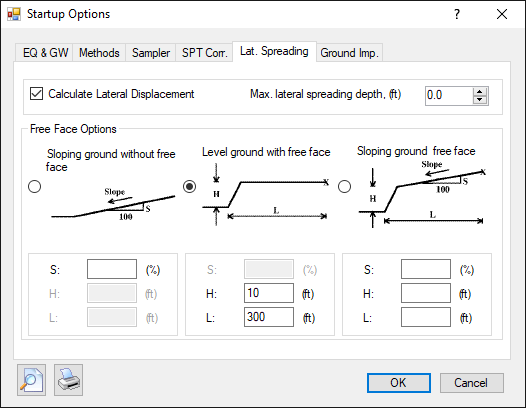Open the EQ & GW tab
The image size is (526, 408).
tap(45, 53)
